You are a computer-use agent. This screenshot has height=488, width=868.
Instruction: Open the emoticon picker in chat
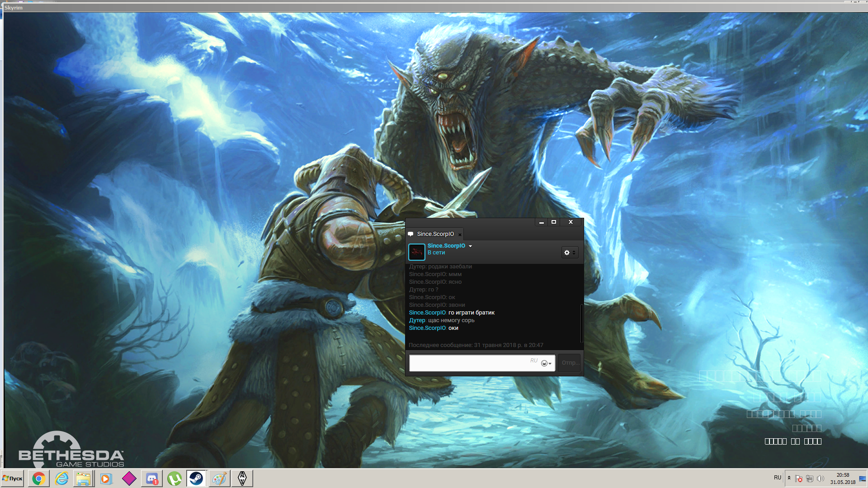pyautogui.click(x=546, y=363)
